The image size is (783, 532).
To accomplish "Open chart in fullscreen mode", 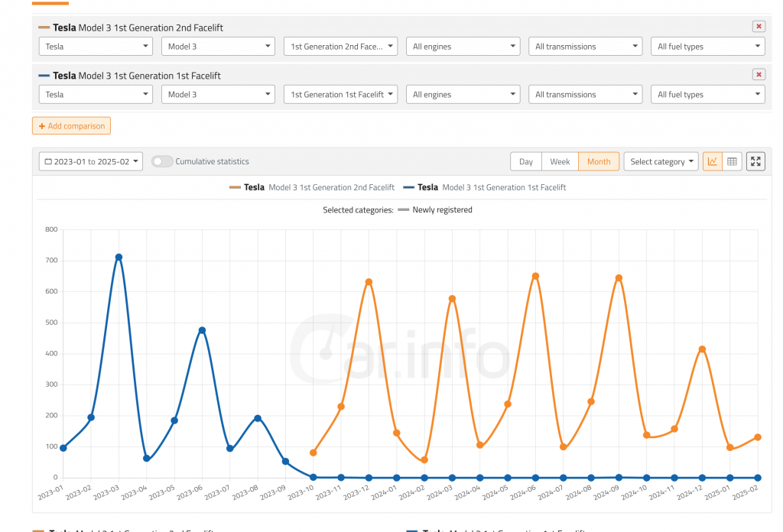I will point(755,161).
